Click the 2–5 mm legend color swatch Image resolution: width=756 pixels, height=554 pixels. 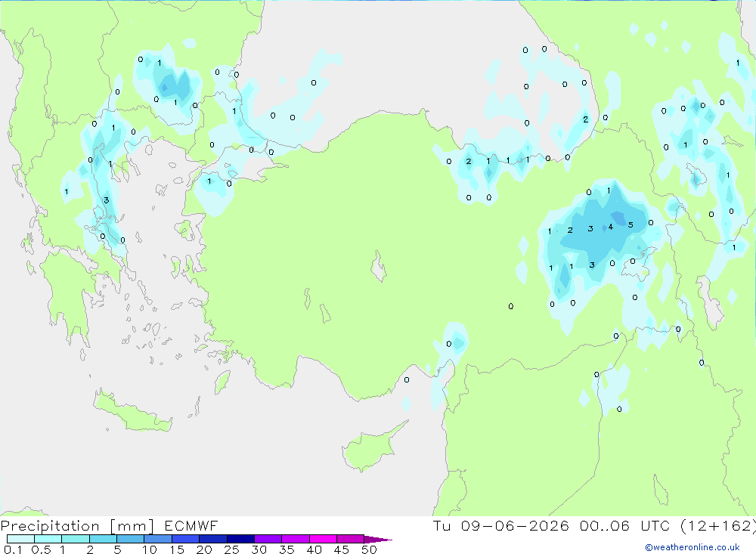click(103, 539)
